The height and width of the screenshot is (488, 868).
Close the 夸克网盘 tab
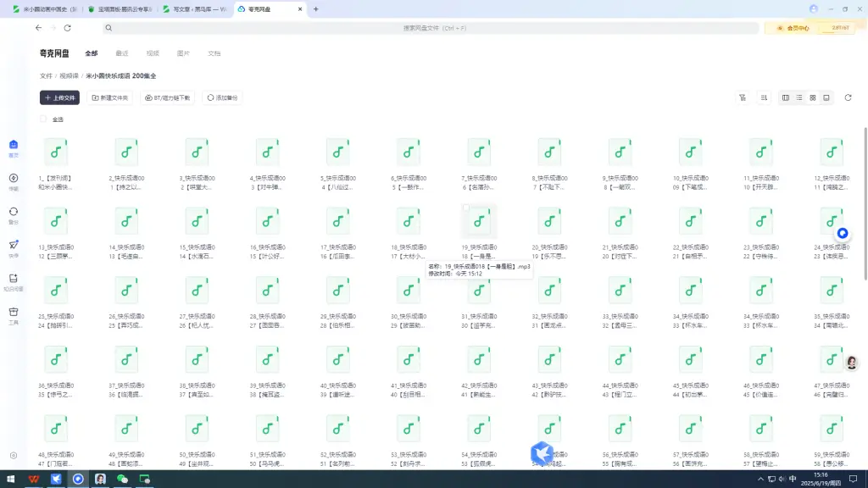click(x=300, y=8)
